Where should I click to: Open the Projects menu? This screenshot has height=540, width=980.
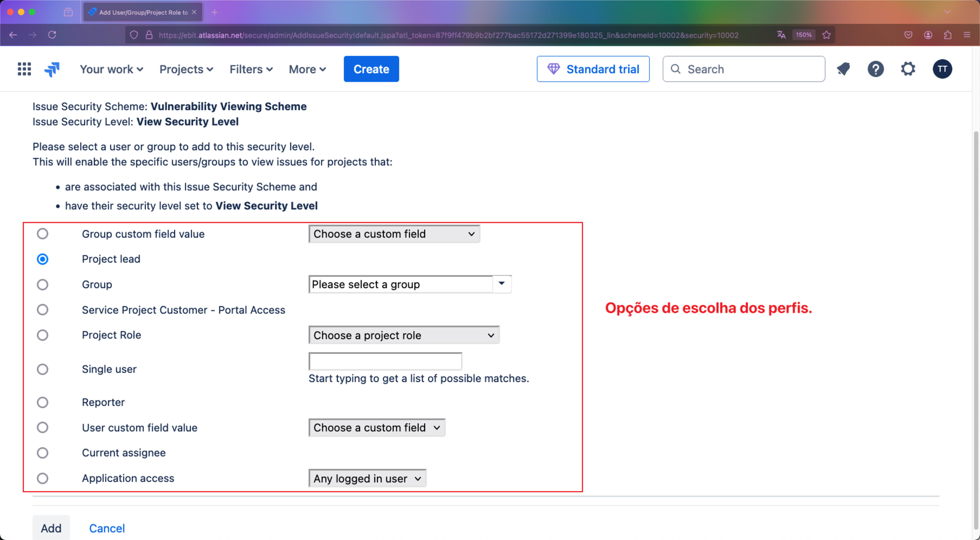185,69
